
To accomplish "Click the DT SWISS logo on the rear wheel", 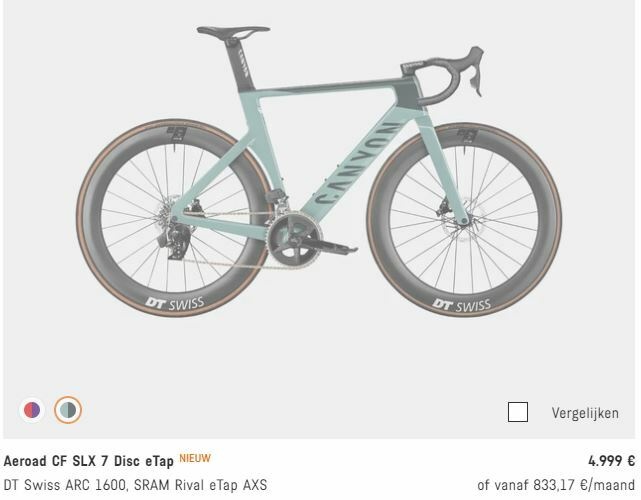I will (x=175, y=303).
